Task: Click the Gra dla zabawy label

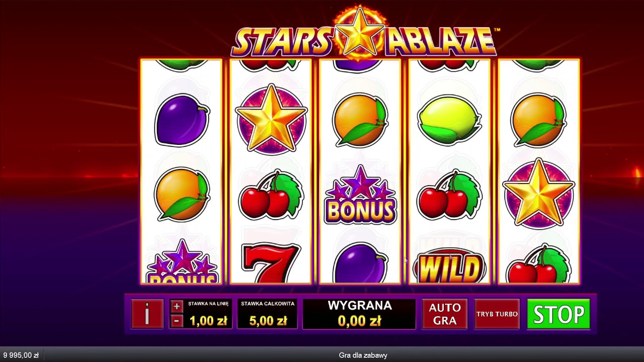Action: pyautogui.click(x=363, y=355)
